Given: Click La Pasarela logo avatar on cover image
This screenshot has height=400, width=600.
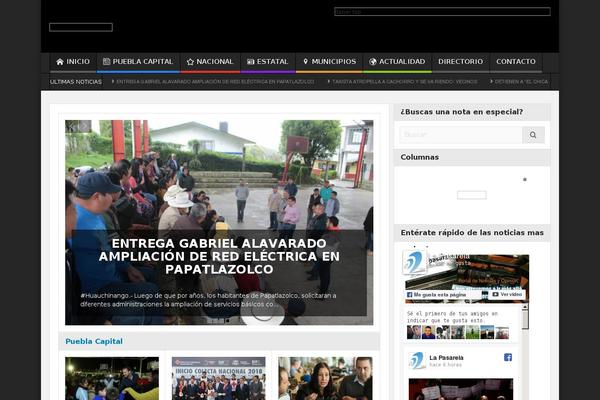Looking at the screenshot, I should 414,262.
